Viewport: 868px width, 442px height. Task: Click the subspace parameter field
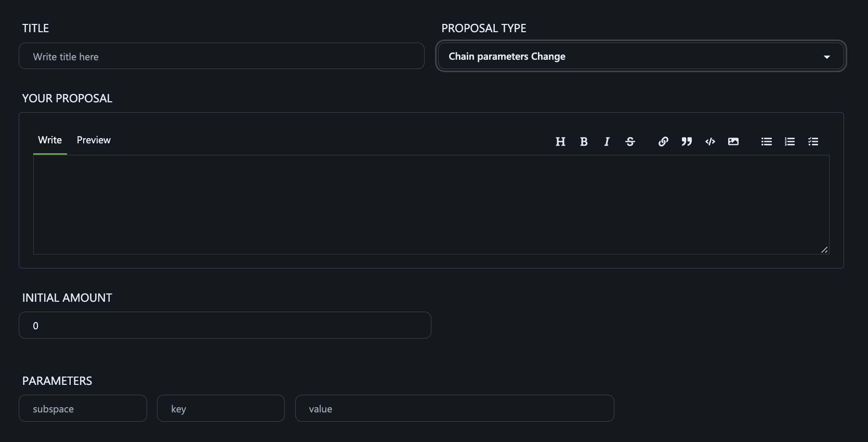pos(83,409)
